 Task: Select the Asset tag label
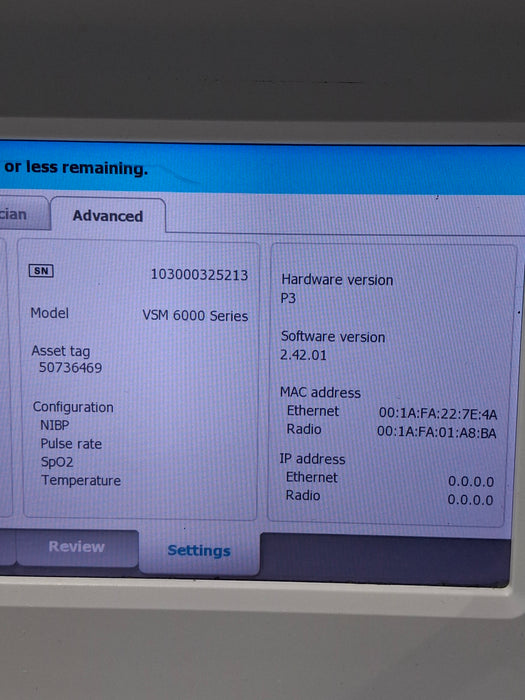click(x=61, y=351)
